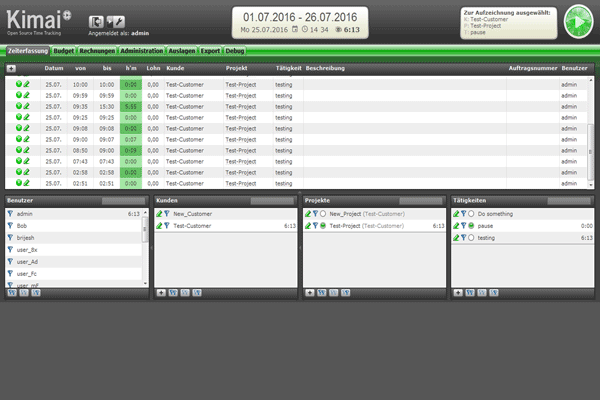Click the add entry plus icon above table
Viewport: 600px width, 400px height.
click(x=11, y=68)
